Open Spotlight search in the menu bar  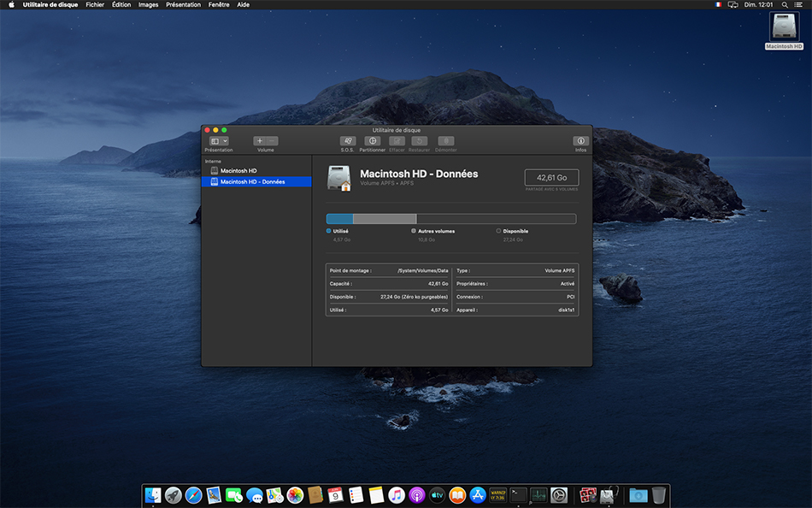pyautogui.click(x=785, y=4)
